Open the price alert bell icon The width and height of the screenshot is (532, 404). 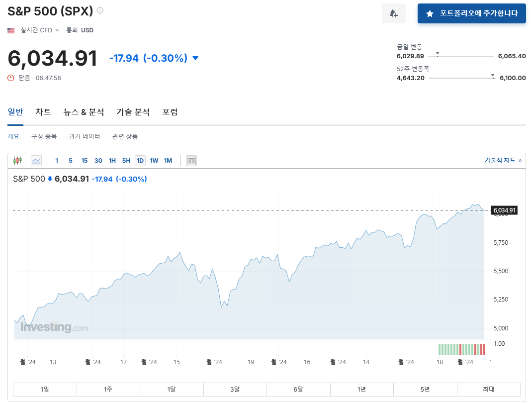point(394,13)
